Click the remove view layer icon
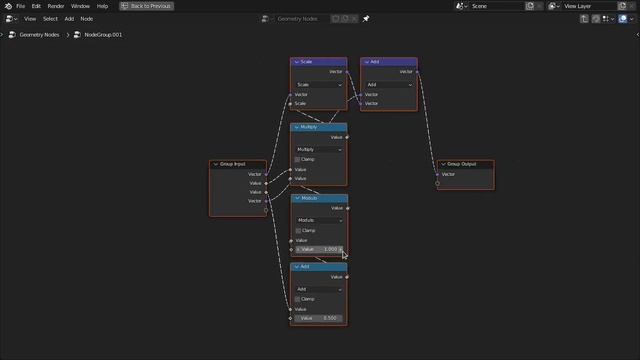 pos(631,6)
